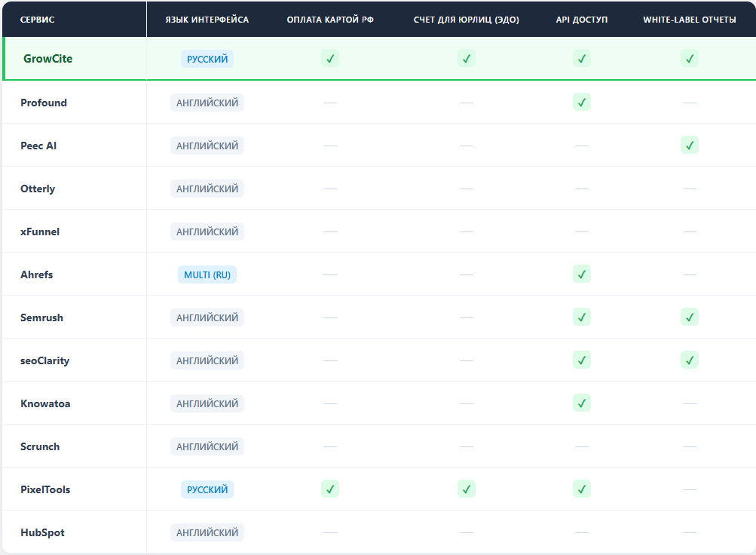Select the Peec AI service name
This screenshot has width=756, height=555.
tap(38, 146)
